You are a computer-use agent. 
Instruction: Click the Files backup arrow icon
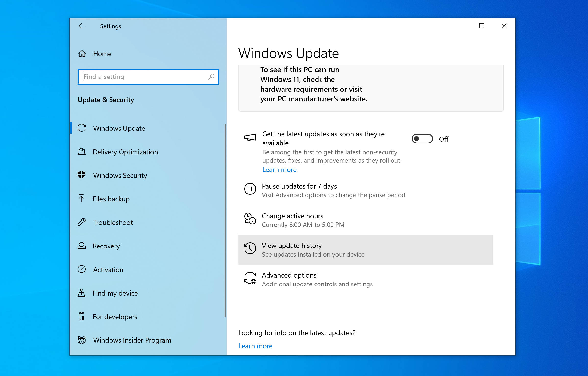click(81, 199)
